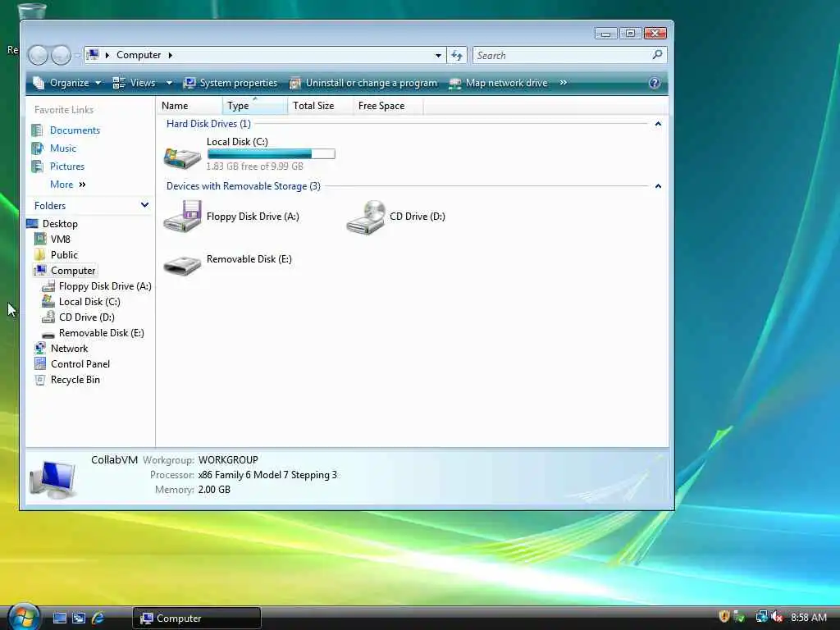Collapse Devices with Removable Storage group
The width and height of the screenshot is (840, 630).
658,186
